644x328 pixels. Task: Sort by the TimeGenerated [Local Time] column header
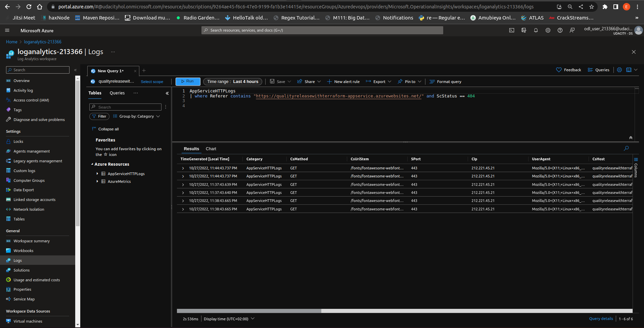pos(205,159)
